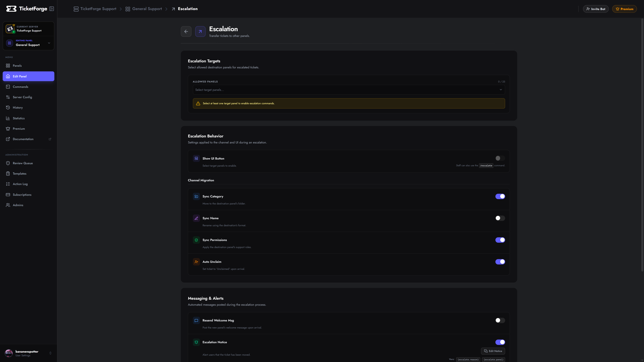This screenshot has height=362, width=644.
Task: Click the Escalation Notice bell icon
Action: (x=196, y=342)
